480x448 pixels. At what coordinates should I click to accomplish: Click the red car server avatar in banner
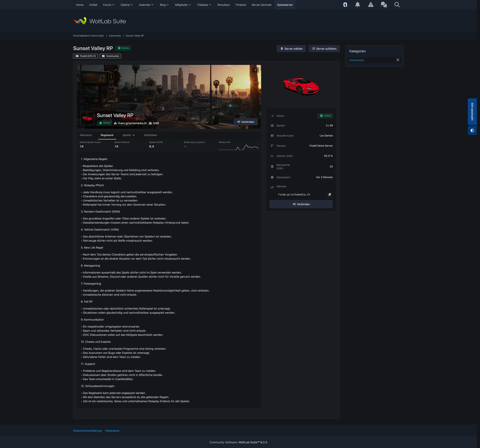[87, 118]
